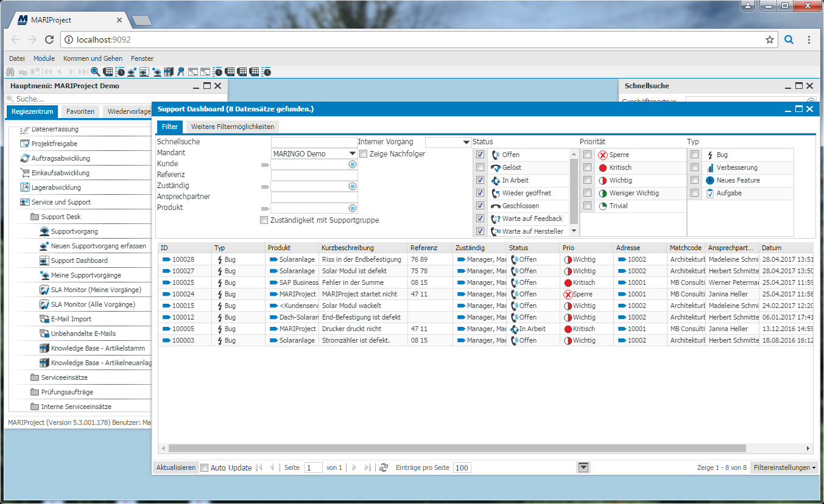Open the Datei menu
Screen dimensions: 824x504
17,58
